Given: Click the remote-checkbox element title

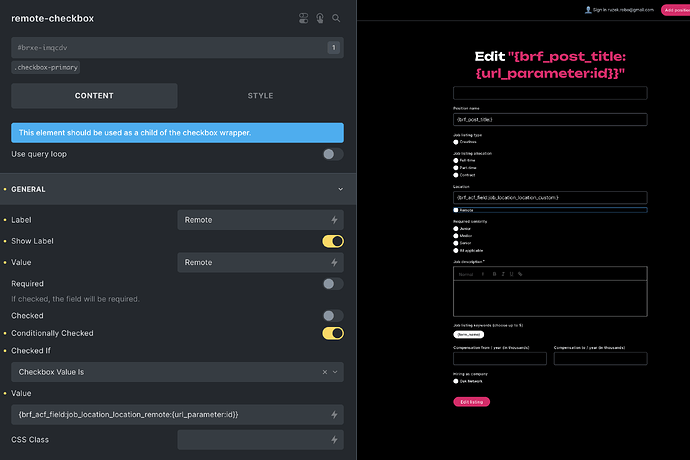Looking at the screenshot, I should point(52,18).
